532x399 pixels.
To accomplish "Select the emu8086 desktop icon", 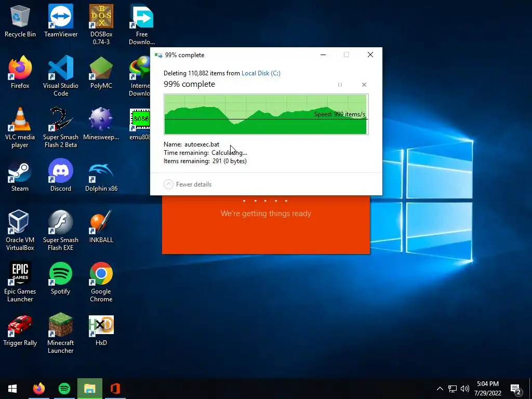I will click(x=139, y=124).
